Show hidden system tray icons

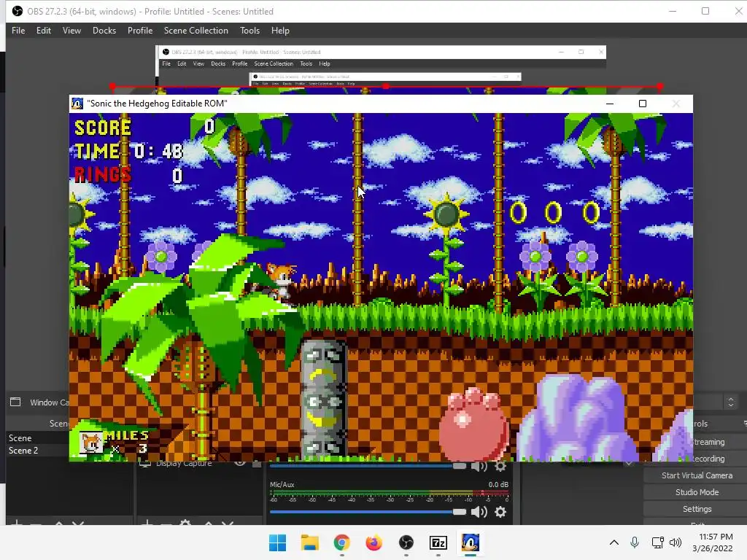[x=614, y=542]
